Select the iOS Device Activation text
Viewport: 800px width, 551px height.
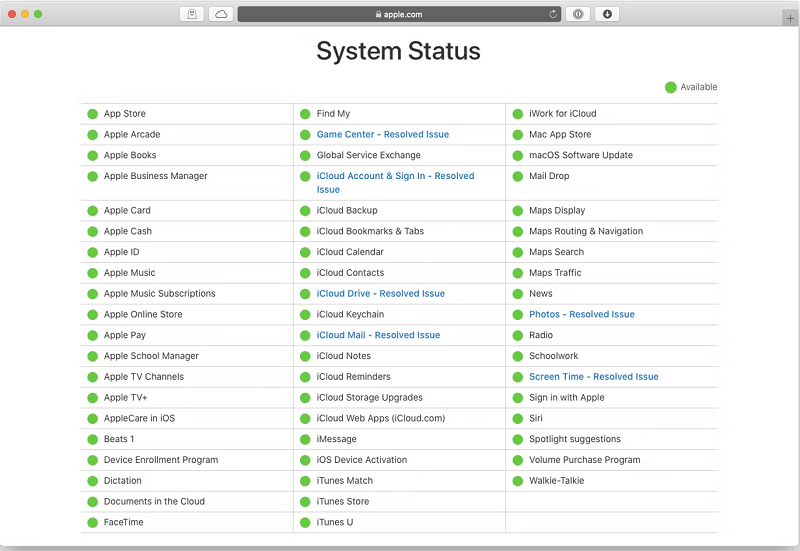(x=362, y=460)
